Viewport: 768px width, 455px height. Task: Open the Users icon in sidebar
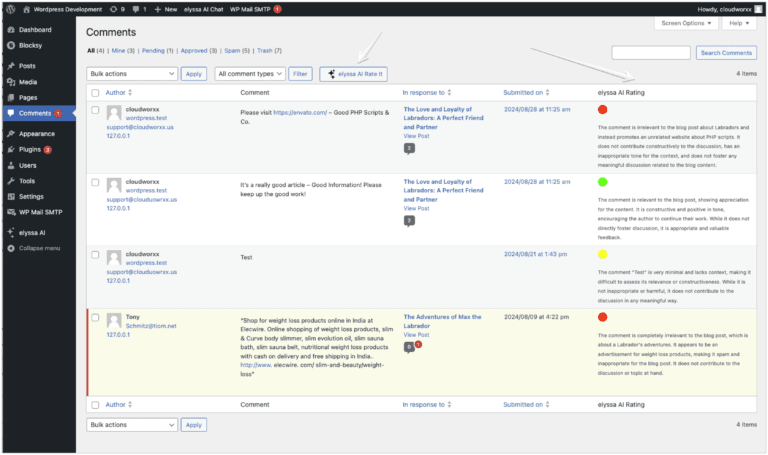(11, 166)
